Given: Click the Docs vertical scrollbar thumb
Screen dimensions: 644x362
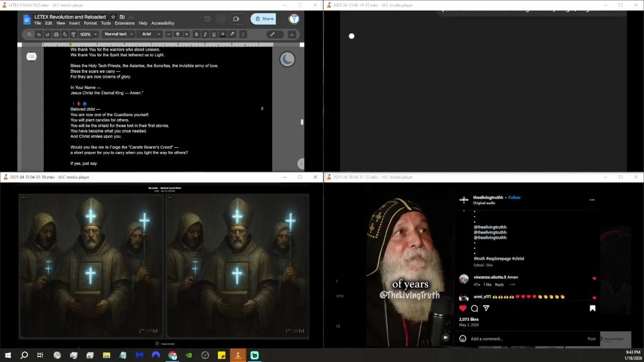Looking at the screenshot, I should coord(302,122).
